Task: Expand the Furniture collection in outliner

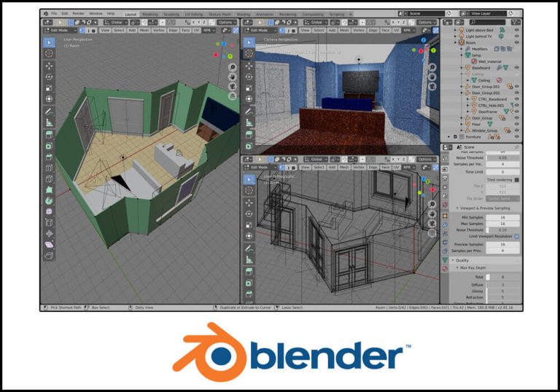Action: (449, 137)
